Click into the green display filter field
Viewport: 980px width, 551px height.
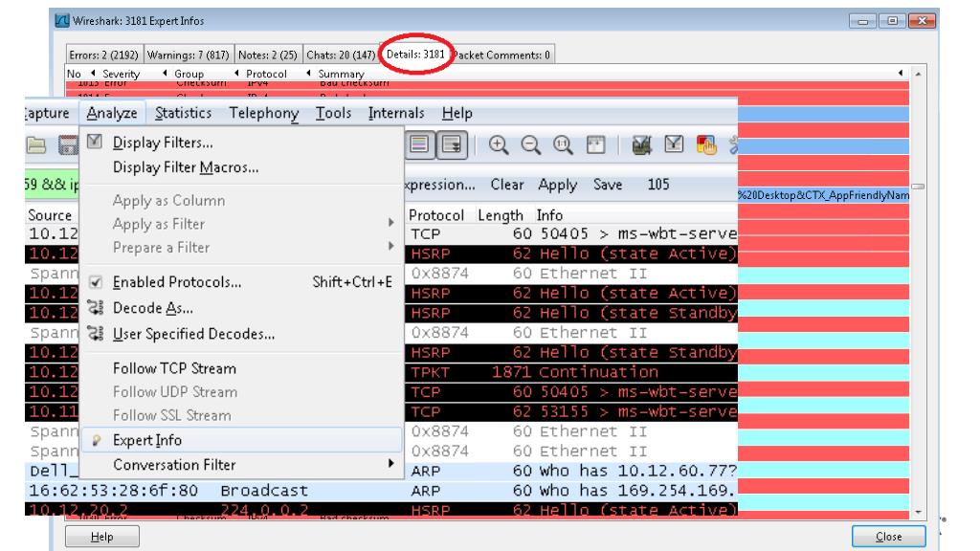(53, 185)
